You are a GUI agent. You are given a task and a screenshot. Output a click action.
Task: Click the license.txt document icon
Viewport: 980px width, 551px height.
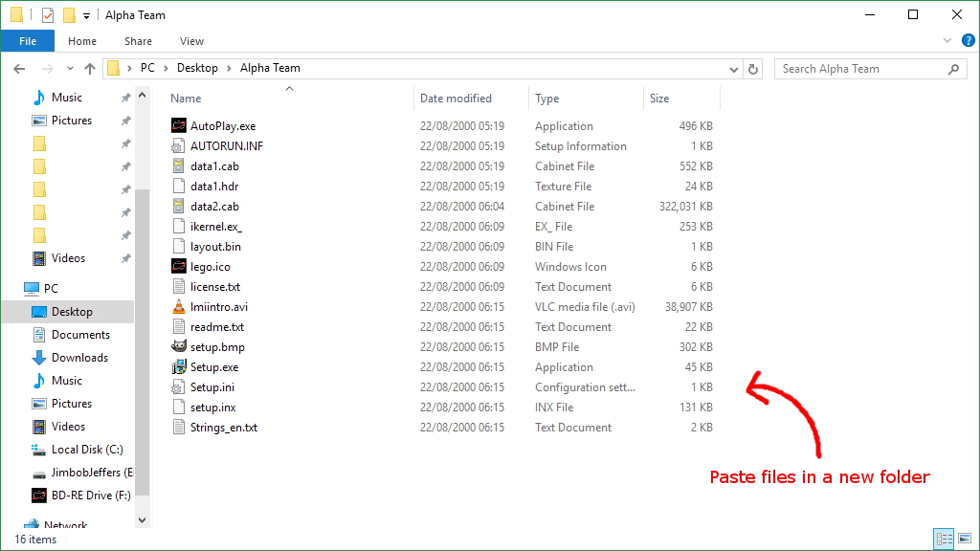(x=179, y=286)
